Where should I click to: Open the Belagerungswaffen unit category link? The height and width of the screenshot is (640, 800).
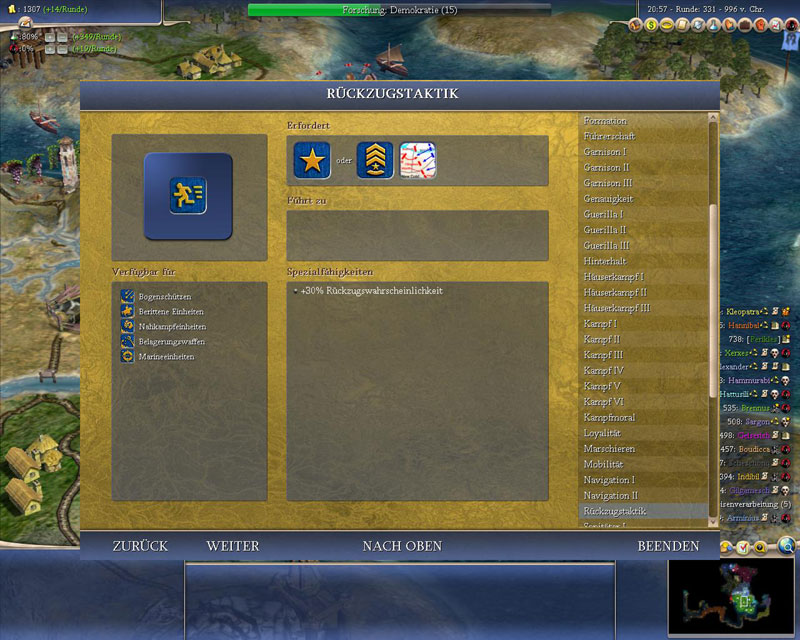[x=171, y=341]
